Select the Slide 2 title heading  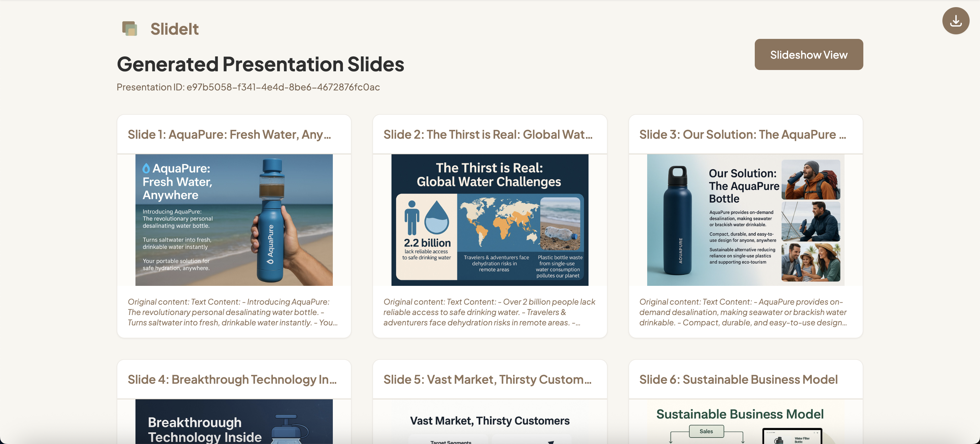[488, 134]
